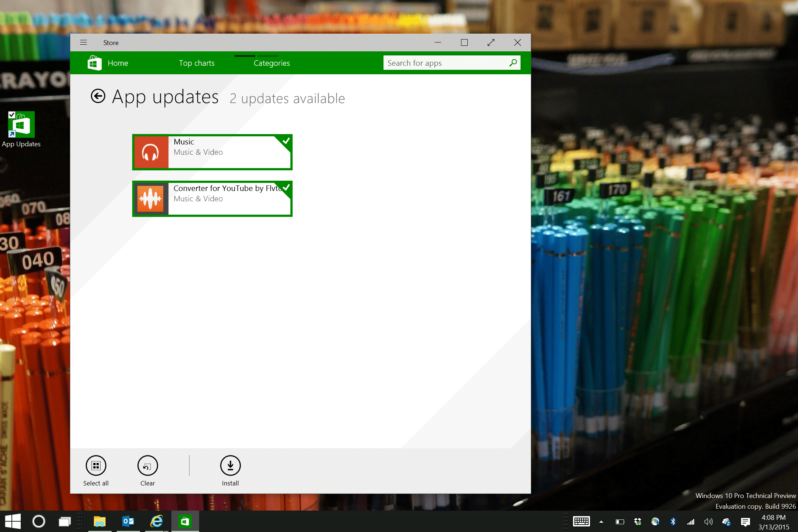
Task: Show hidden system tray icons
Action: pyautogui.click(x=601, y=522)
